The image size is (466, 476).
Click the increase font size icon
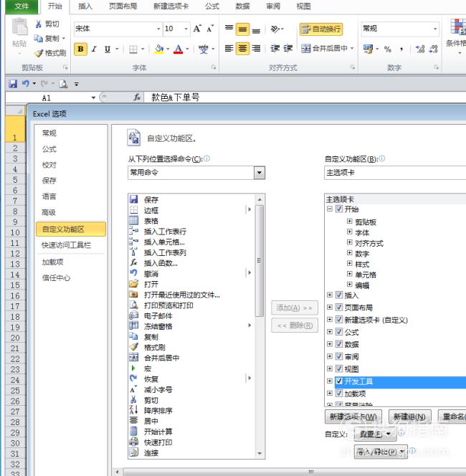(x=197, y=29)
